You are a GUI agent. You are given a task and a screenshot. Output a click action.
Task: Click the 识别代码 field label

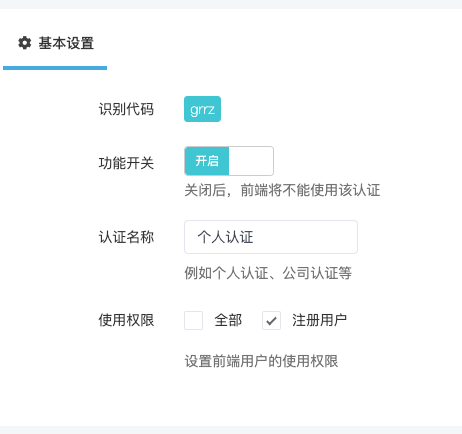[126, 109]
